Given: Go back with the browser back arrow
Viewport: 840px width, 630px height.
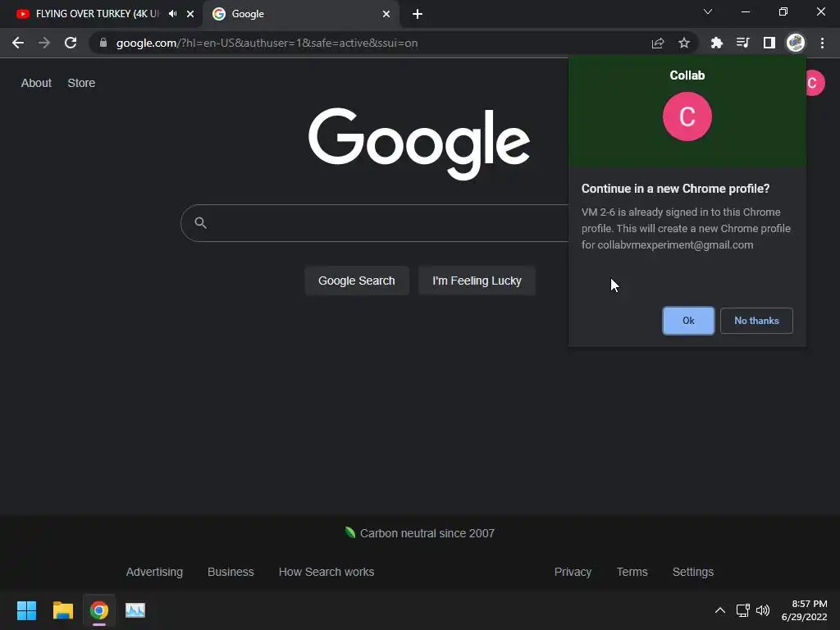Looking at the screenshot, I should (x=18, y=43).
